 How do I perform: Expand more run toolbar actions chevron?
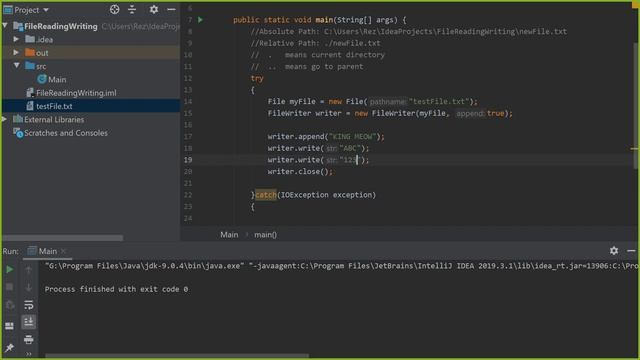[29, 354]
